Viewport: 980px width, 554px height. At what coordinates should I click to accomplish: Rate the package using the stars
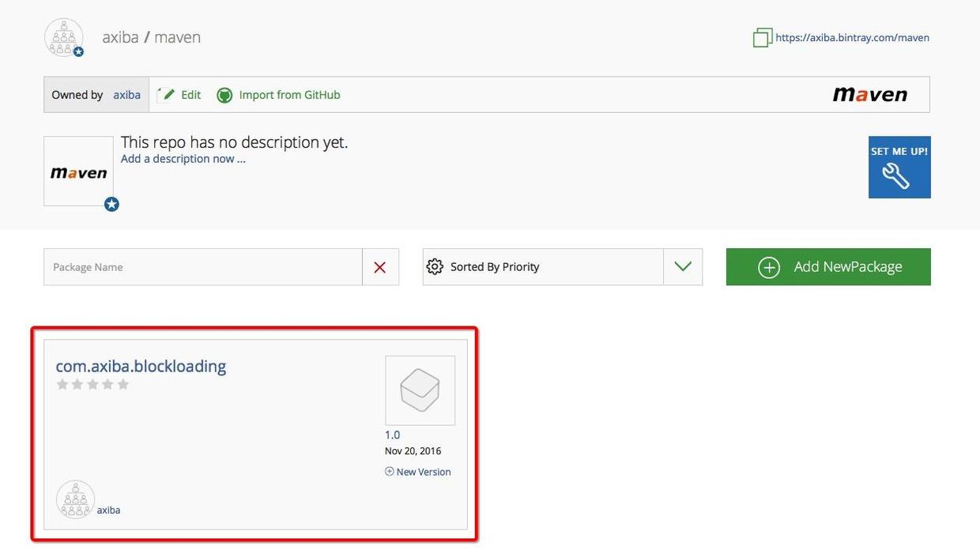(92, 385)
